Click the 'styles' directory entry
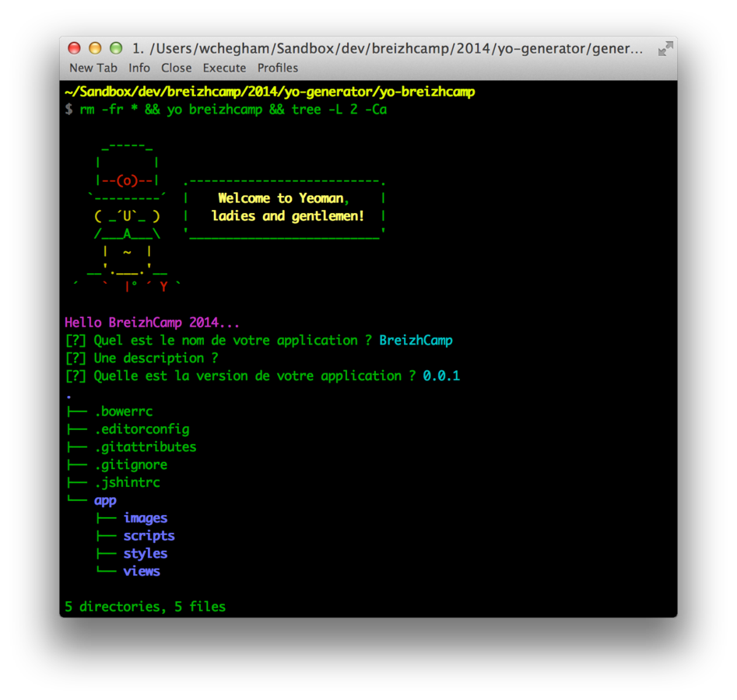Screen dimensions: 737x700 pos(146,554)
